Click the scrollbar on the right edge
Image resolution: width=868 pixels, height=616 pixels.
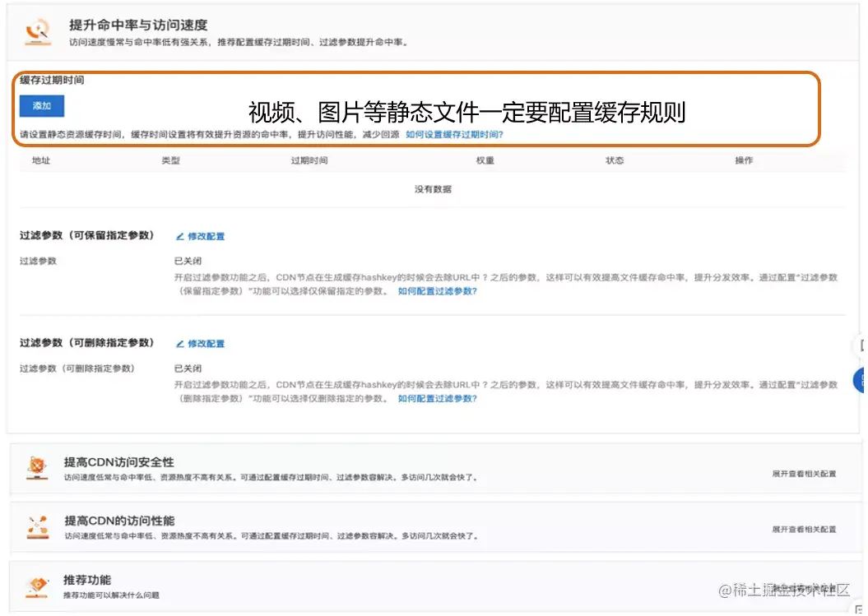coord(864,247)
